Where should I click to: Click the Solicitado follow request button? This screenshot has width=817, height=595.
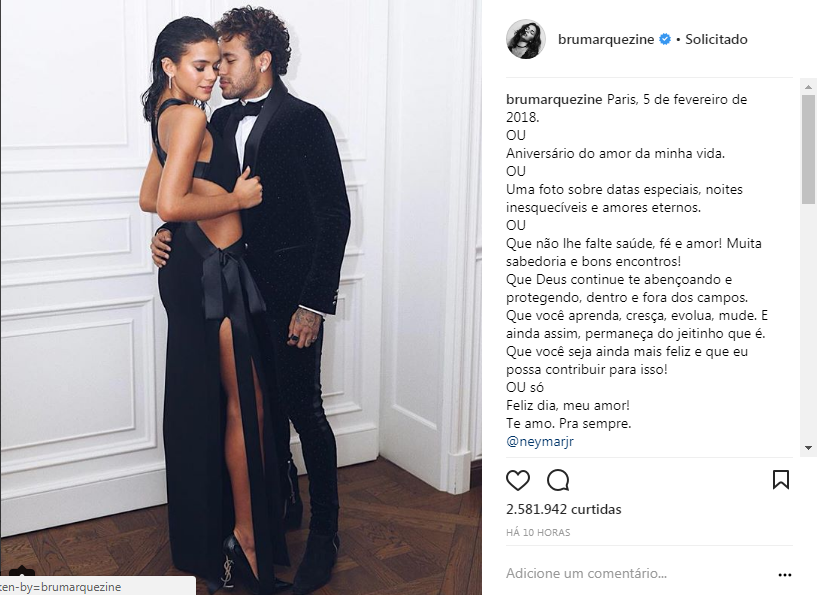coord(716,39)
